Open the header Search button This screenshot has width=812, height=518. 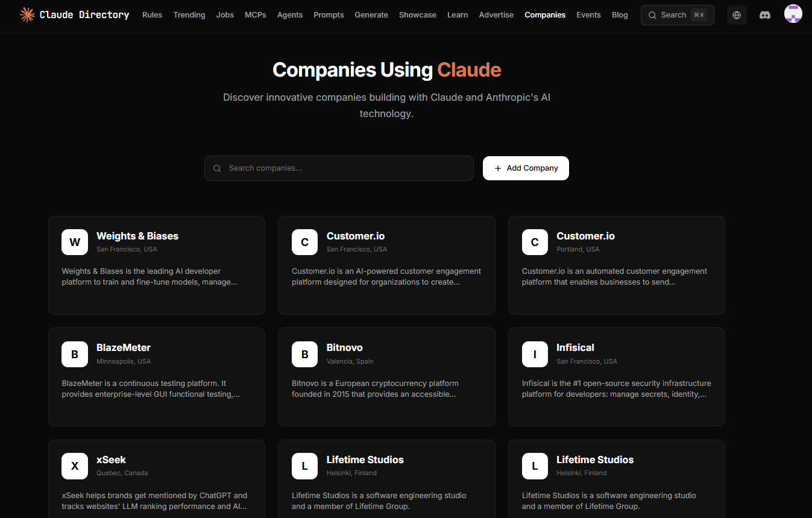[677, 15]
